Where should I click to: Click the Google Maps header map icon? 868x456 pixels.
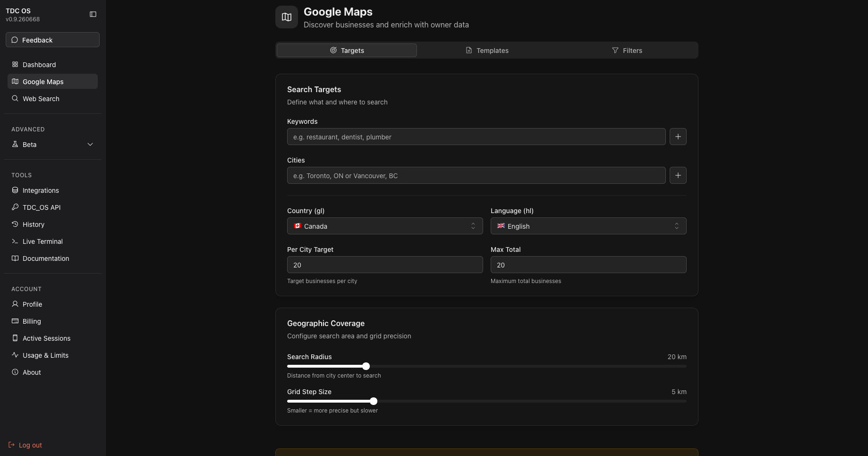[287, 17]
